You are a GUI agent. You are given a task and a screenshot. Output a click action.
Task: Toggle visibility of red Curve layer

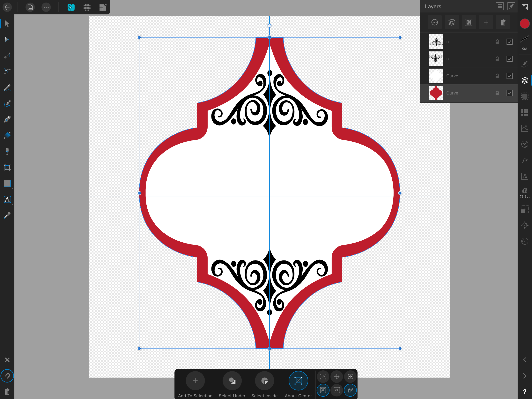click(x=509, y=93)
